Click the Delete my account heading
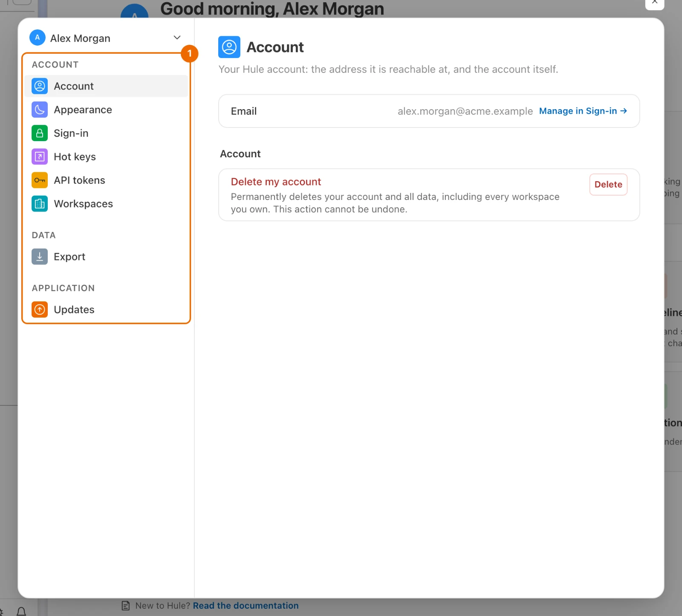Viewport: 682px width, 616px height. 276,182
